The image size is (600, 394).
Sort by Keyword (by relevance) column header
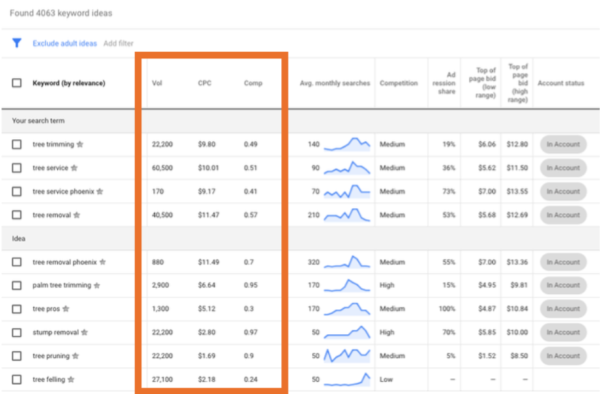click(x=69, y=83)
